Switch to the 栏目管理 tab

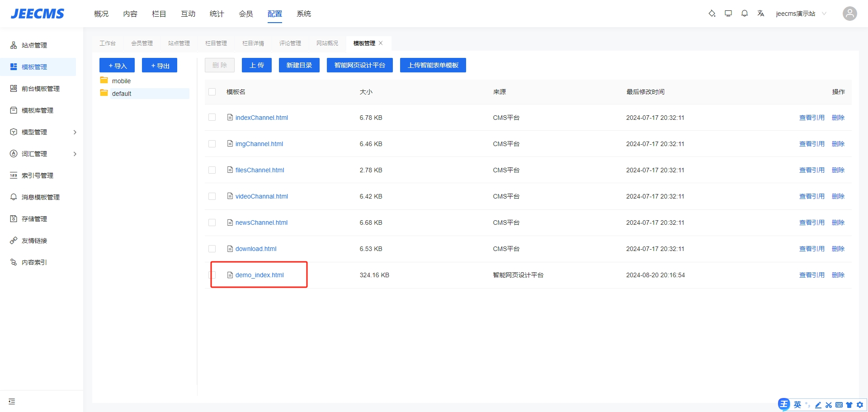click(216, 43)
